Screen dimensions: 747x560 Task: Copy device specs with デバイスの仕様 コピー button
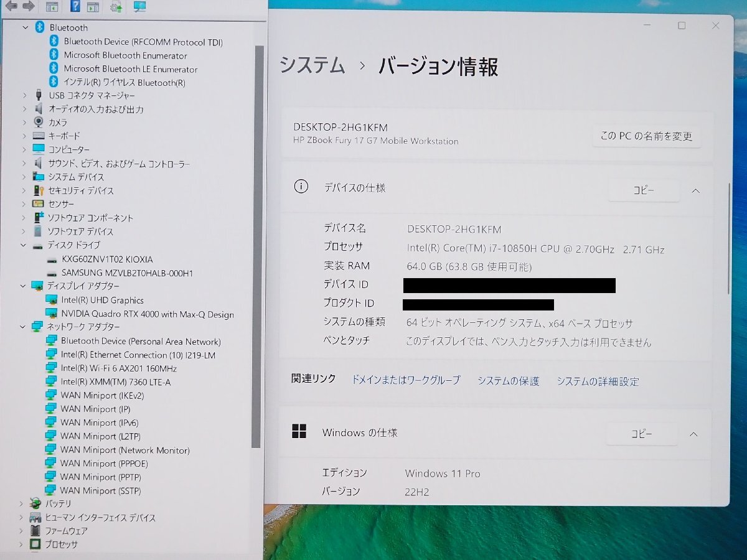644,190
